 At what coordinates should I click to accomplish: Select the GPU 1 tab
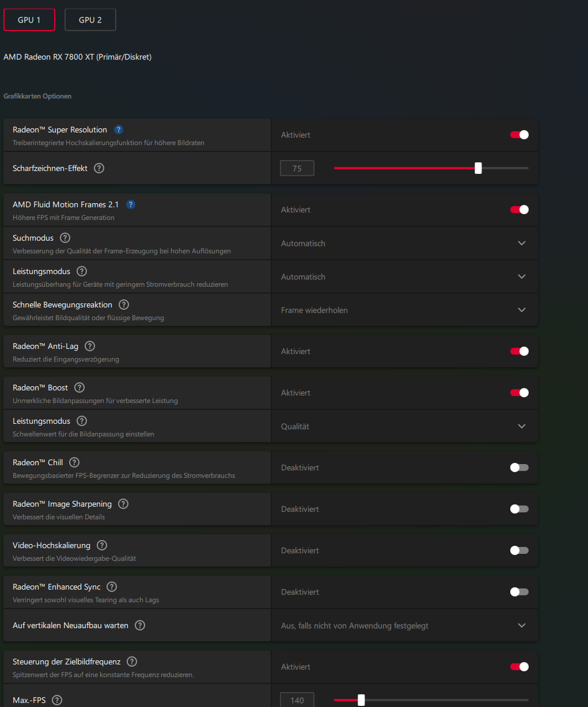click(x=29, y=20)
